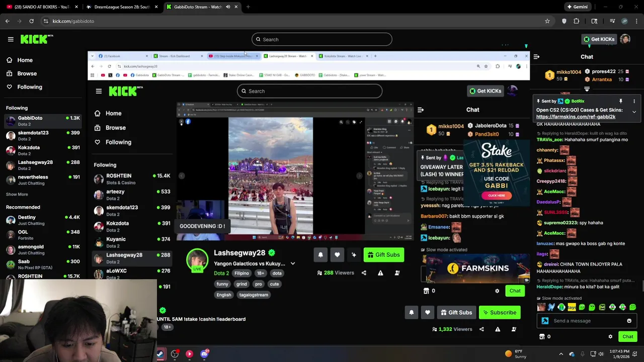Click supremo02323 username in chat
This screenshot has width=644, height=362.
click(x=559, y=223)
